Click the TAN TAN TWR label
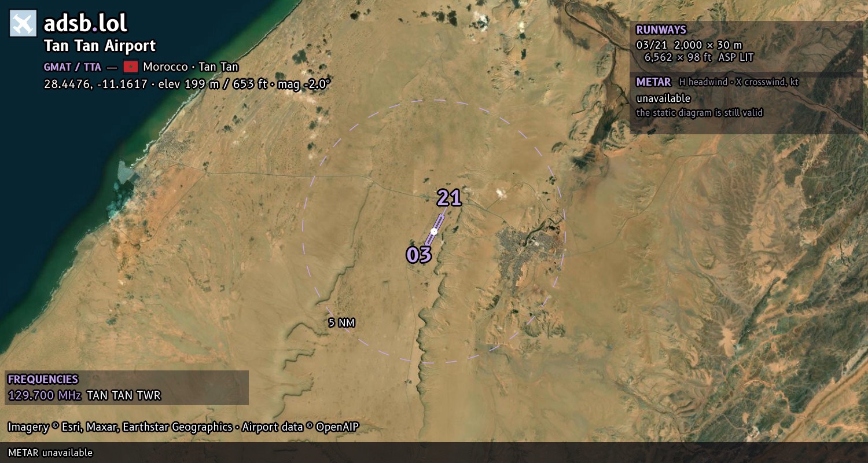868x463 pixels. [124, 396]
